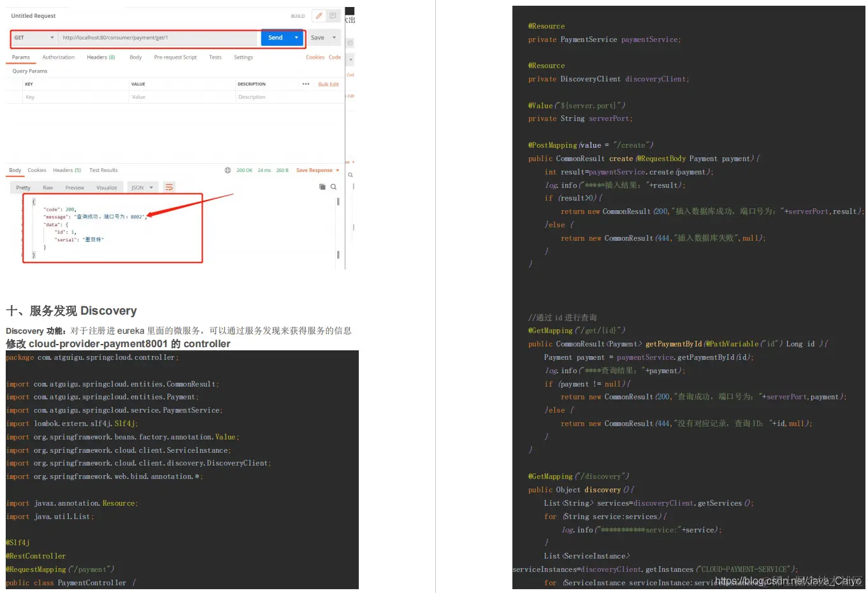Open the response search magnifier icon
This screenshot has width=868, height=593.
pyautogui.click(x=333, y=187)
